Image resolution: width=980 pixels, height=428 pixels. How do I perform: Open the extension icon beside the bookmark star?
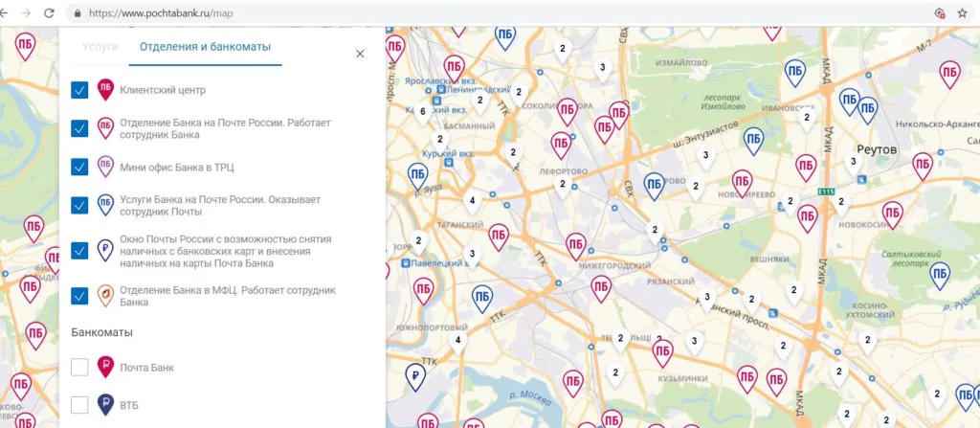point(940,12)
